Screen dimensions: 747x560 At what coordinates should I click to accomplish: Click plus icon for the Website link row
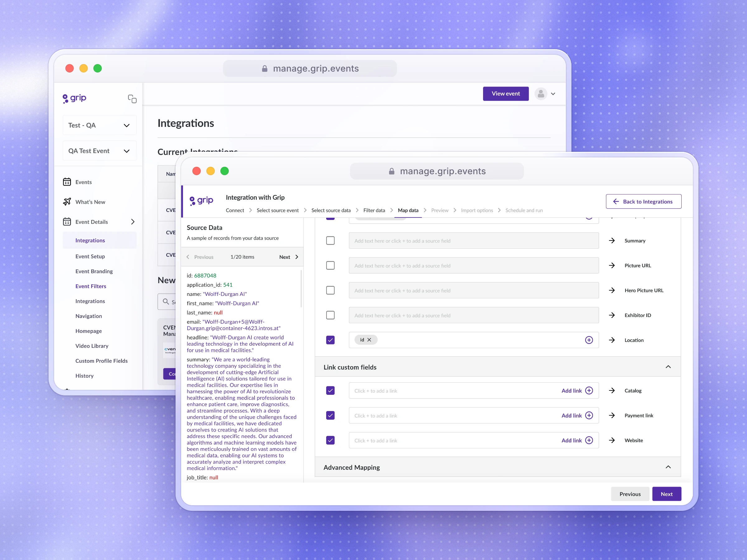(589, 440)
